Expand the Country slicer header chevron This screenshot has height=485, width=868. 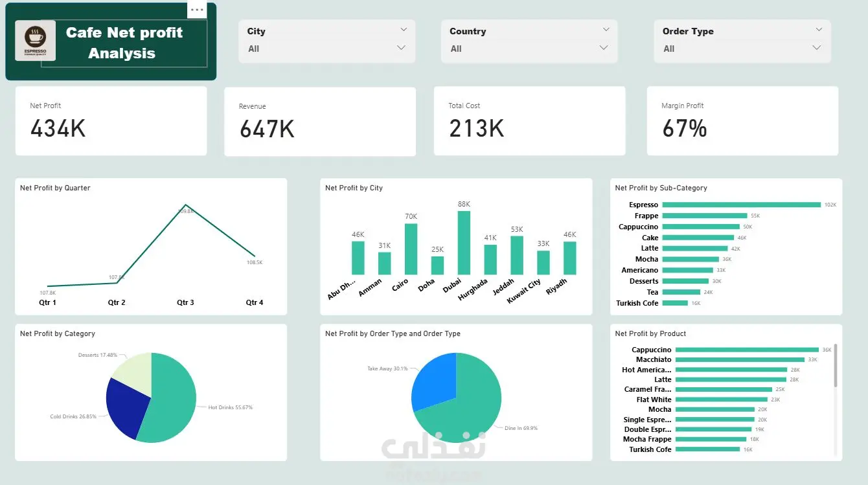tap(606, 30)
